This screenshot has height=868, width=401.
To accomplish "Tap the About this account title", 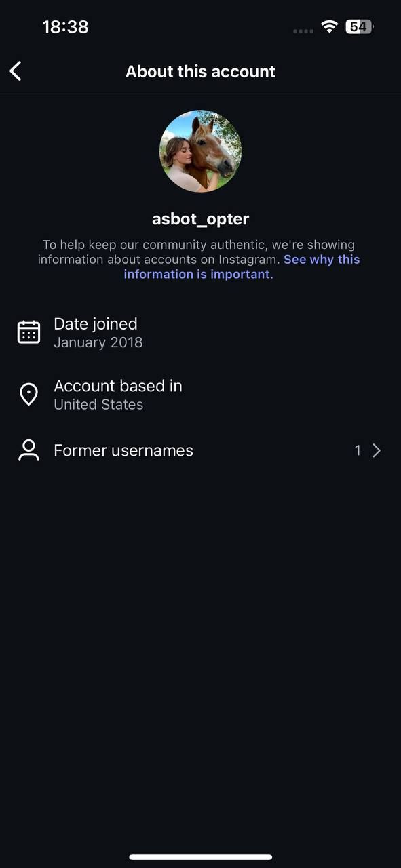I will [x=200, y=71].
